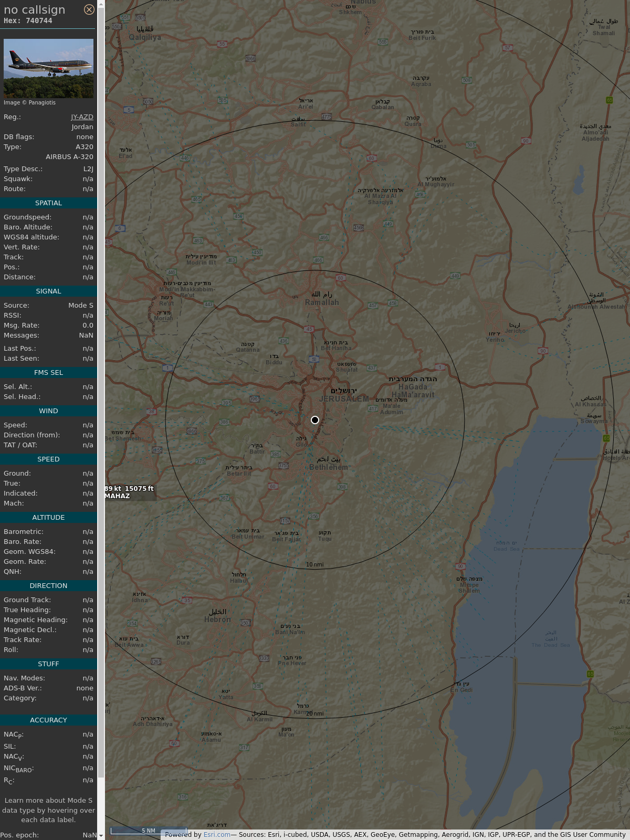
Task: Close the aircraft info panel
Action: point(89,9)
